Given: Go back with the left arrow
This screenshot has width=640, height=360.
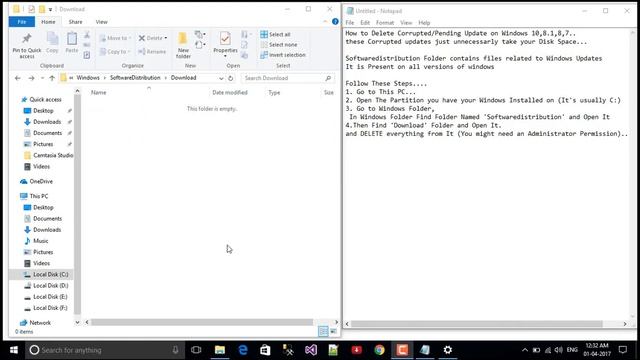Looking at the screenshot, I should click(x=18, y=78).
